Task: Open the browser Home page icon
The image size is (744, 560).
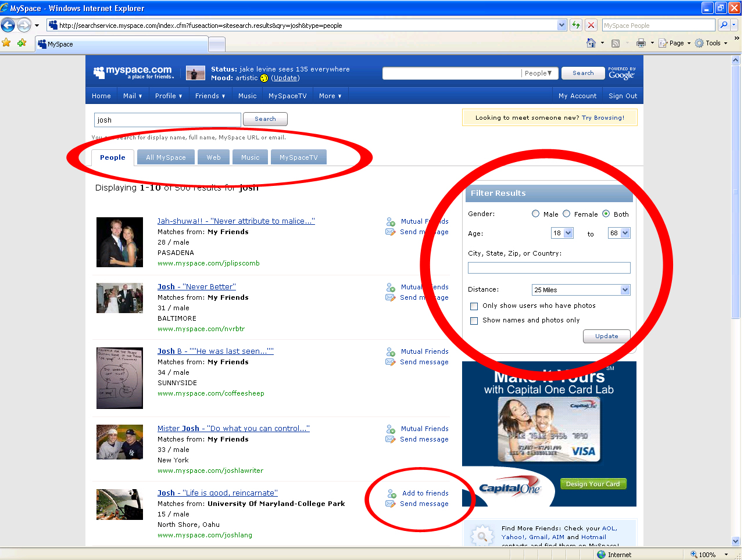Action: [591, 43]
